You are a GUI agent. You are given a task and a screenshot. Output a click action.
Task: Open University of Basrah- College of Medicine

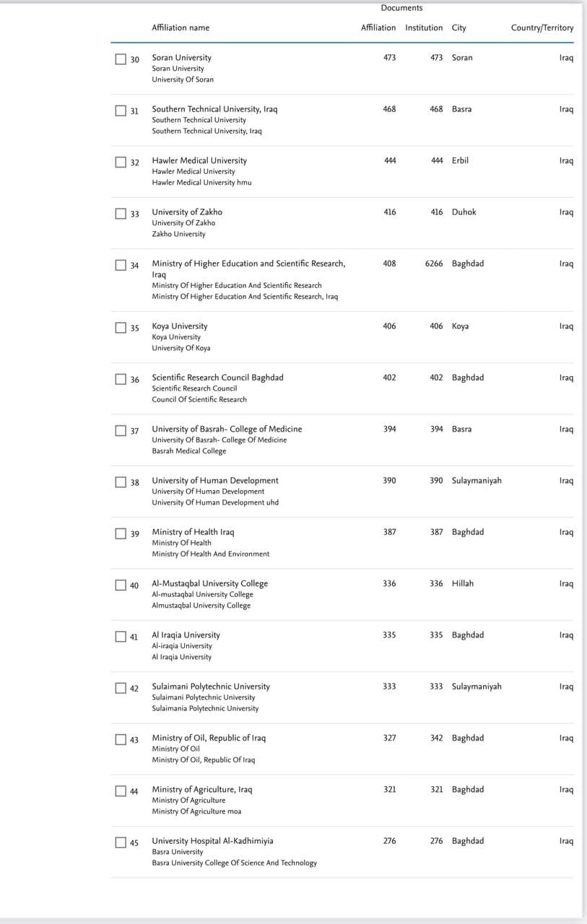tap(227, 429)
